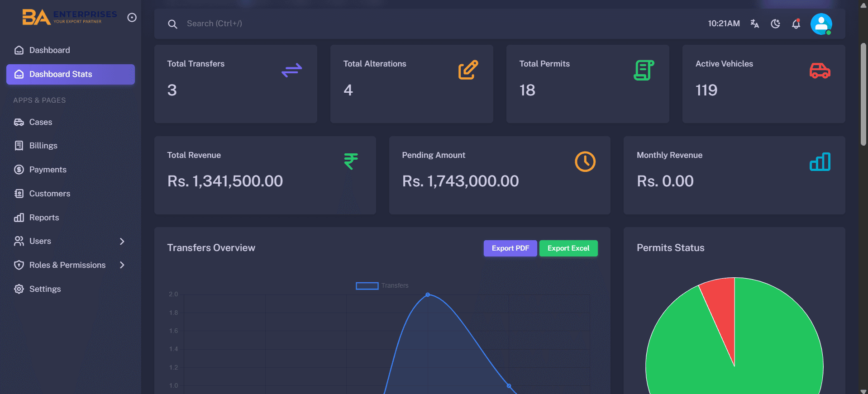Click the APPS & PAGES section label
Viewport: 868px width, 394px height.
click(39, 100)
